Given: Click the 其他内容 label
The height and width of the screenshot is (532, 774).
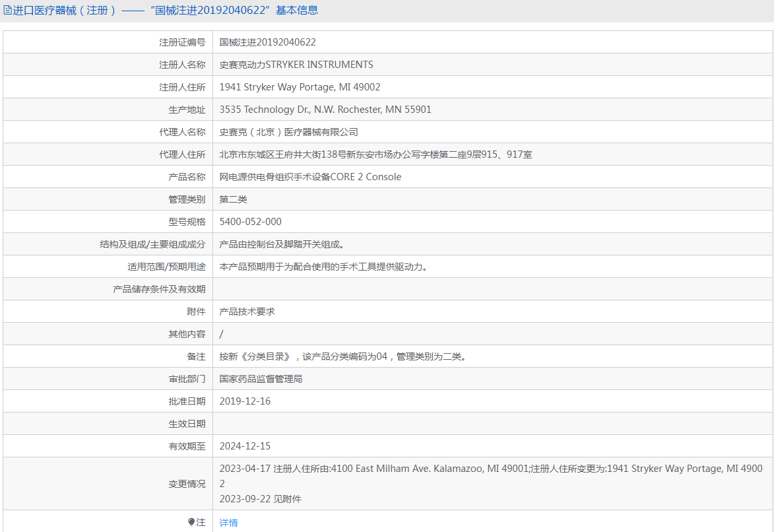Looking at the screenshot, I should coord(187,334).
